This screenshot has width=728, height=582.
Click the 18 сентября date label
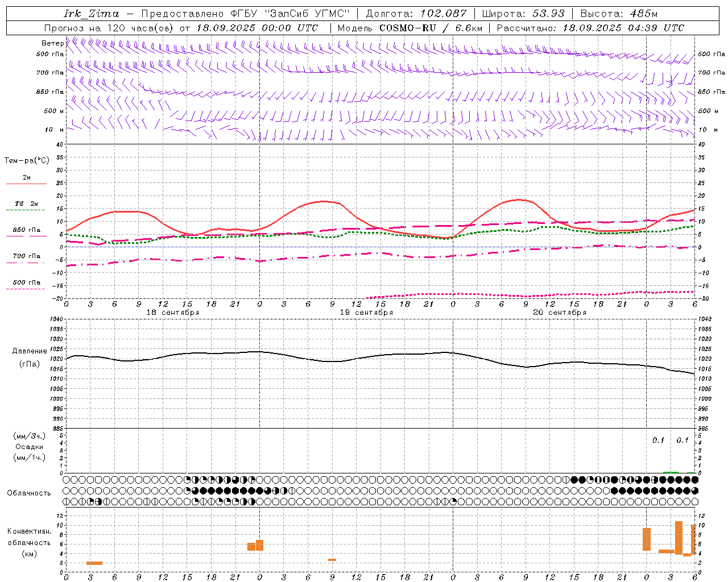tap(173, 313)
